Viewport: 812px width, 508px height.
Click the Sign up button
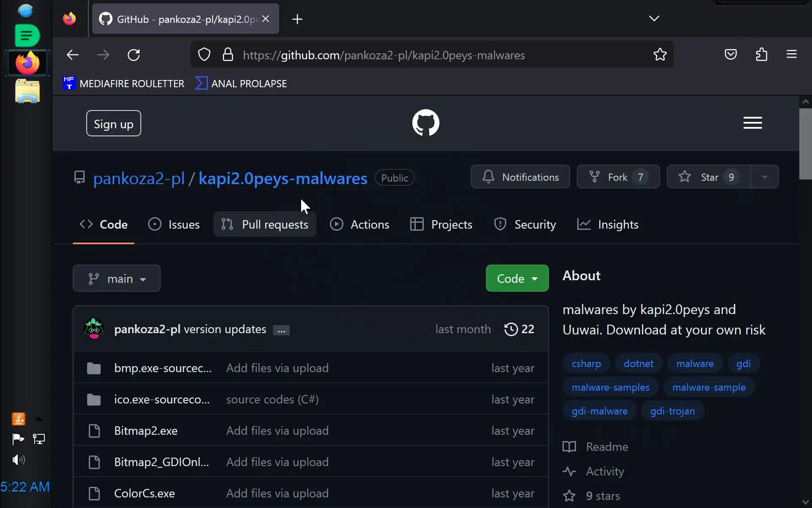pyautogui.click(x=113, y=124)
